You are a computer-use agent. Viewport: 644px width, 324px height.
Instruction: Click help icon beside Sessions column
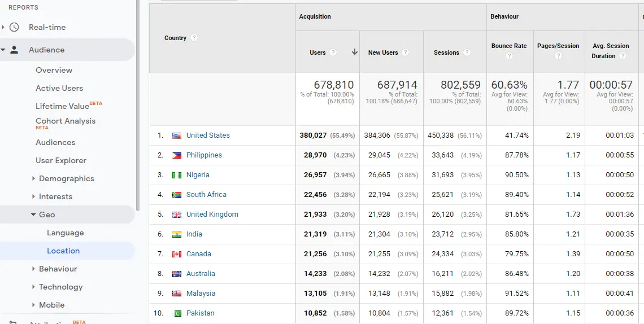[x=467, y=52]
